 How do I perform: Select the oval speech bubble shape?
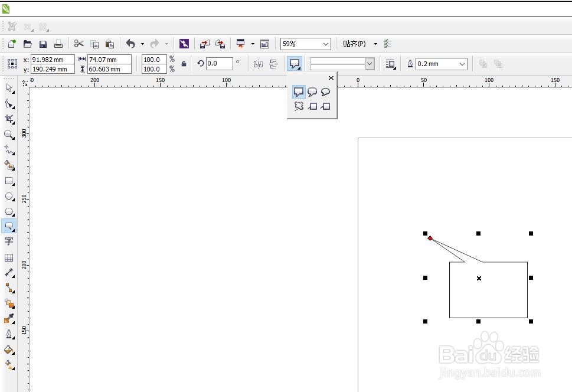click(325, 92)
